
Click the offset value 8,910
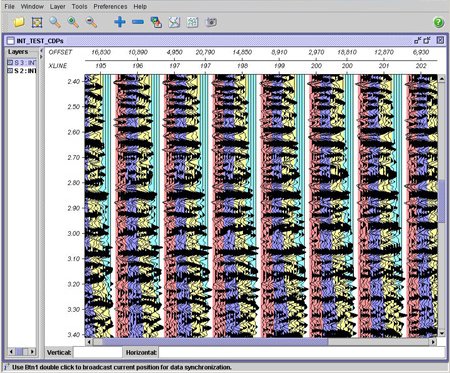coord(279,52)
